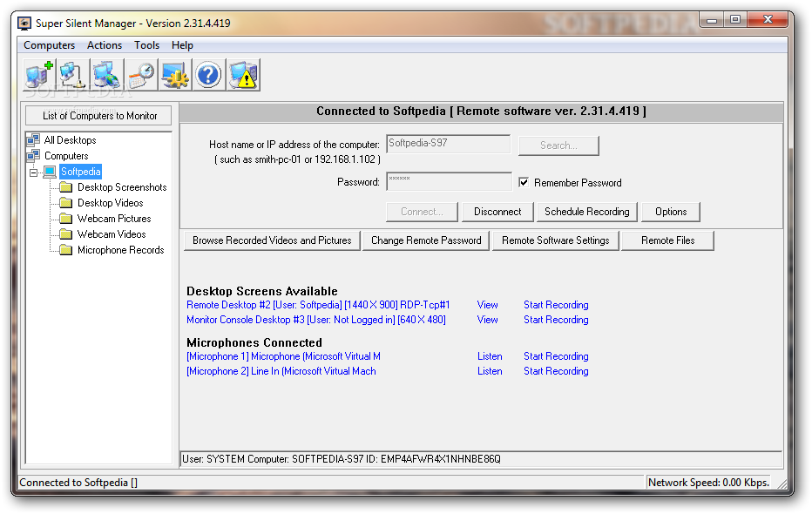The width and height of the screenshot is (812, 514).
Task: Click the Webcam Videos folder icon
Action: [x=66, y=234]
